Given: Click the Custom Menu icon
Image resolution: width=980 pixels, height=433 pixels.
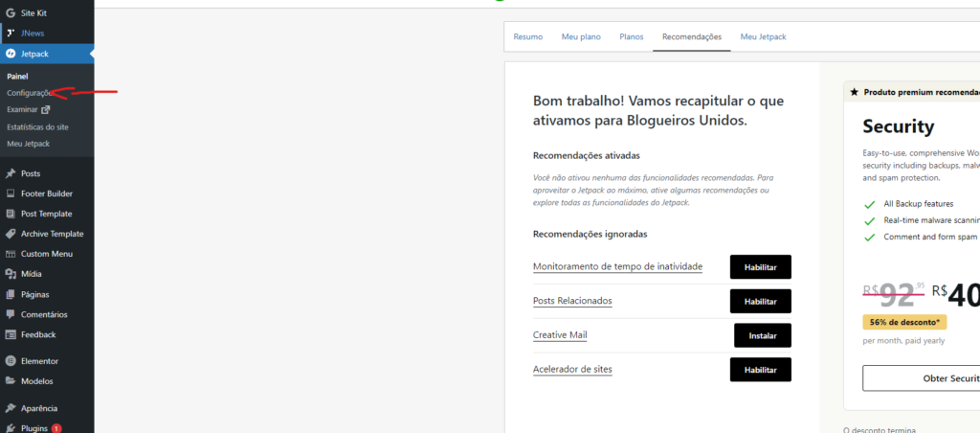Looking at the screenshot, I should click(x=11, y=254).
